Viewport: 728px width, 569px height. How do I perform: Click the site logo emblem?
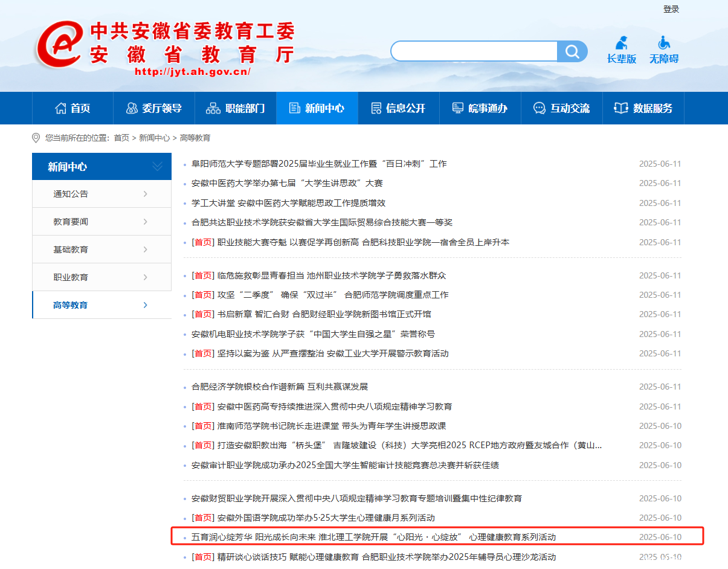(59, 47)
